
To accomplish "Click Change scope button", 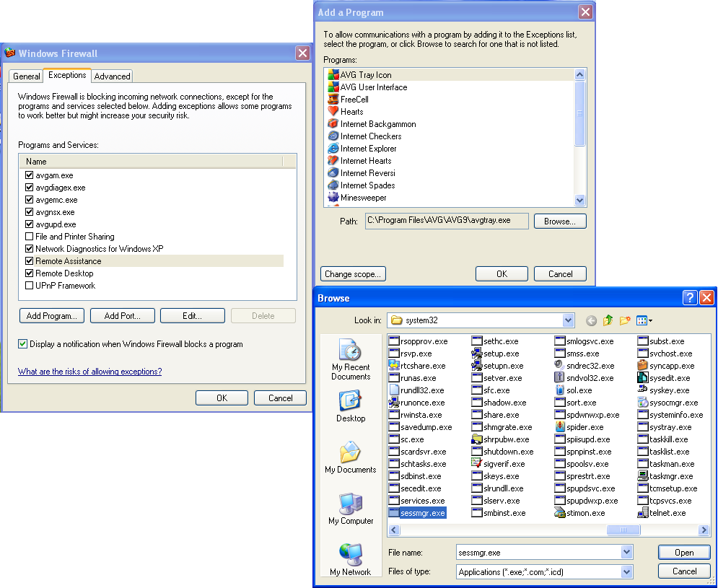I will 353,274.
